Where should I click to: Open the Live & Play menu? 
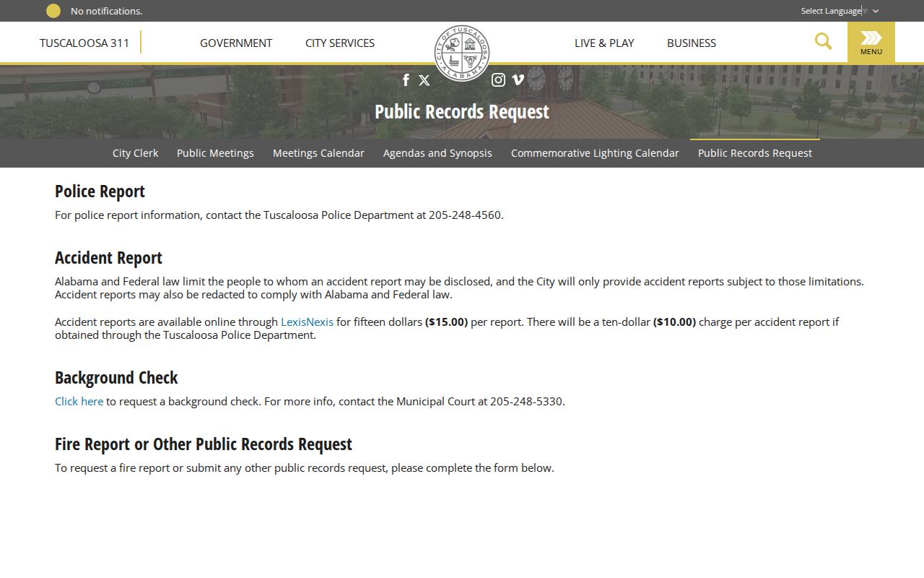click(604, 43)
